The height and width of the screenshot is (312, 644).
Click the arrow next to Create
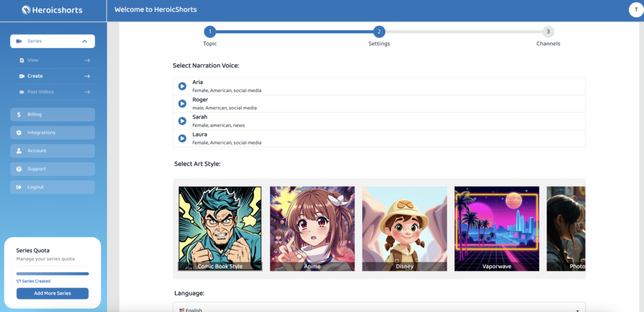coord(87,76)
